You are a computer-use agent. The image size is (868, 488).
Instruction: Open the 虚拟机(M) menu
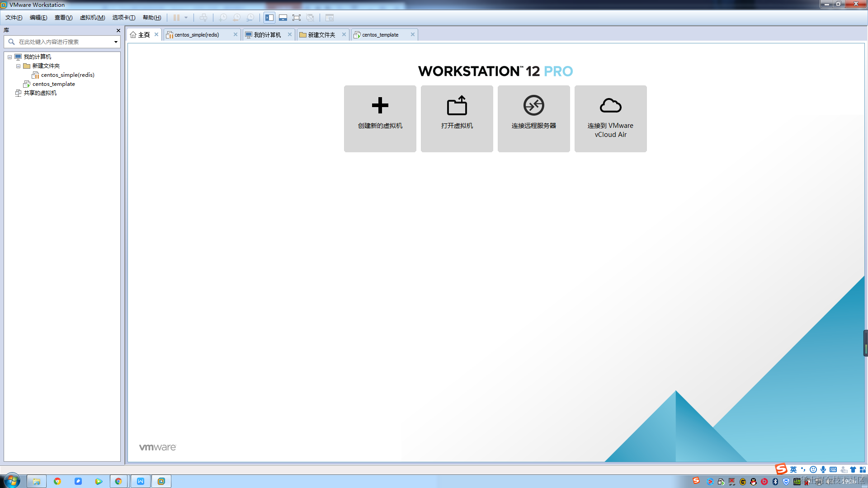click(x=92, y=18)
